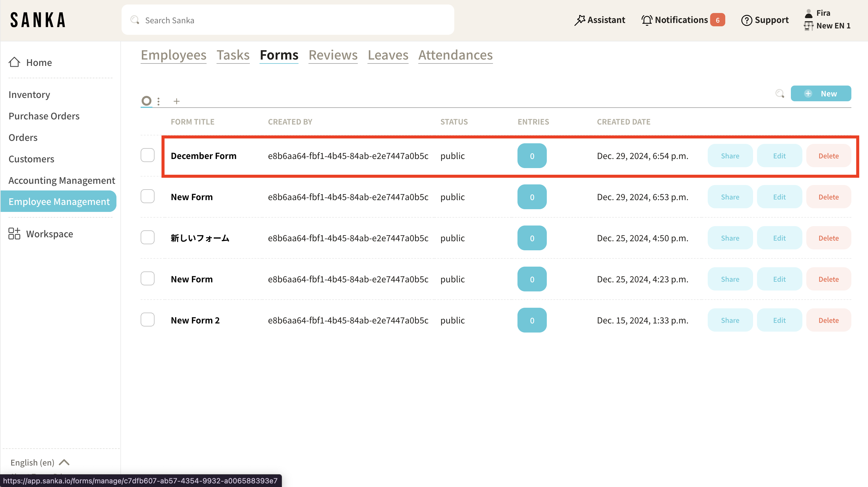Select the Japanese-titled form row checkbox
The width and height of the screenshot is (868, 487).
[147, 237]
